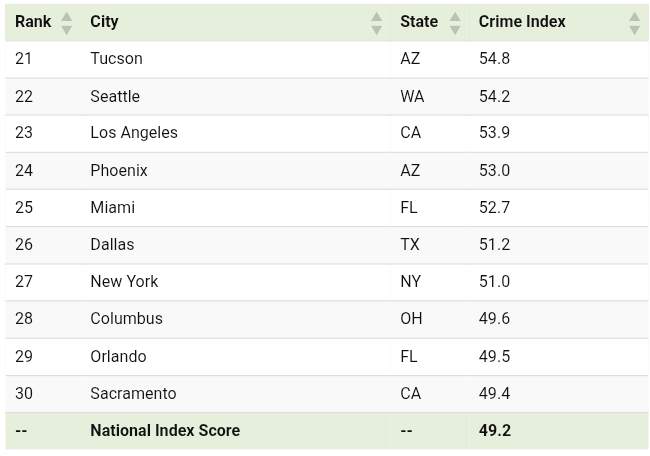Click the Orlando city cell
The height and width of the screenshot is (456, 650).
pos(118,356)
